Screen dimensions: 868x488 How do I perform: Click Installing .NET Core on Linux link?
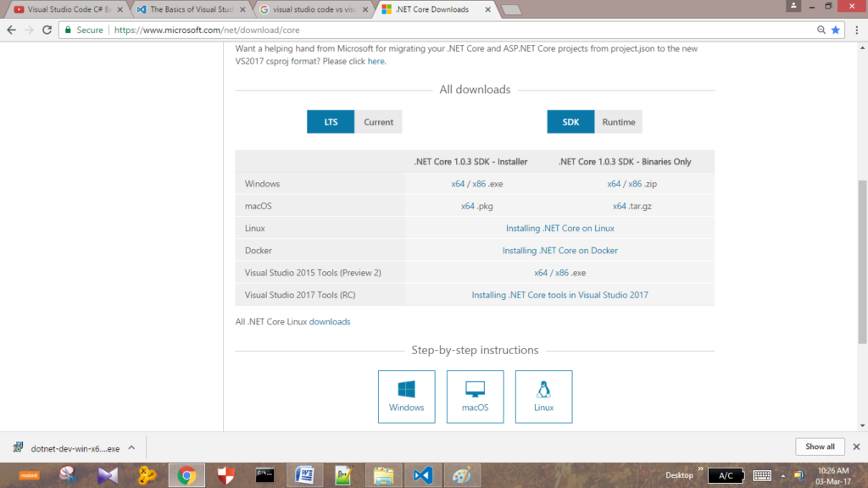point(559,228)
